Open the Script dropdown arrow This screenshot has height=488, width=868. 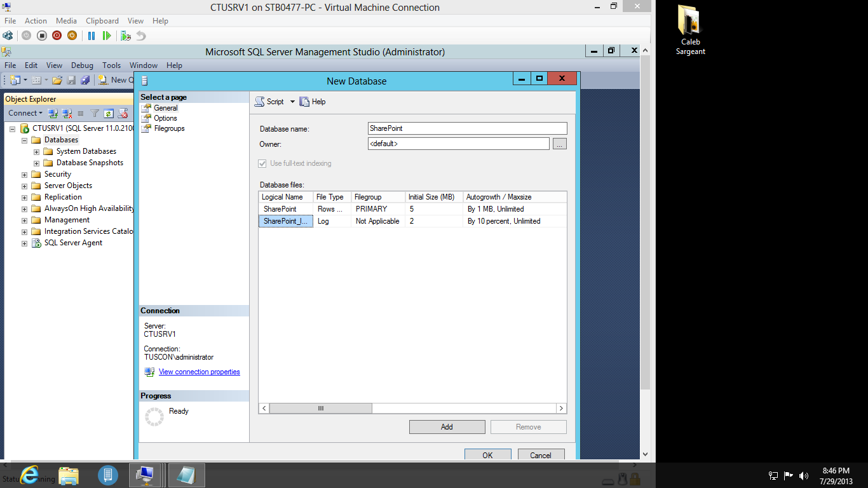pos(292,102)
